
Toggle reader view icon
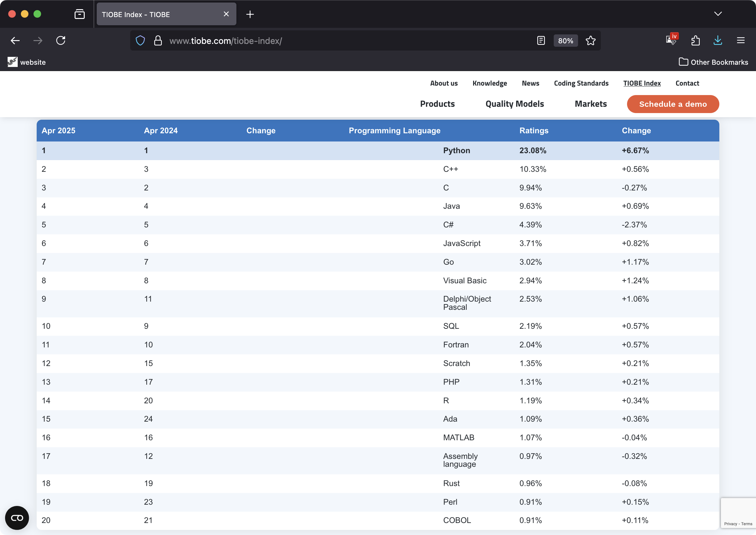pos(541,40)
